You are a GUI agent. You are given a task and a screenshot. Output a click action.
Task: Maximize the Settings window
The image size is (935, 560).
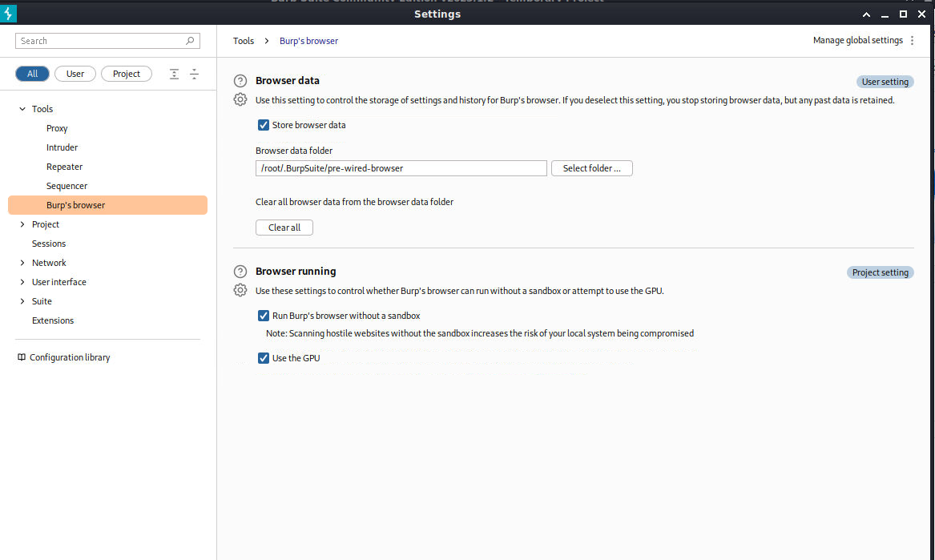[904, 14]
